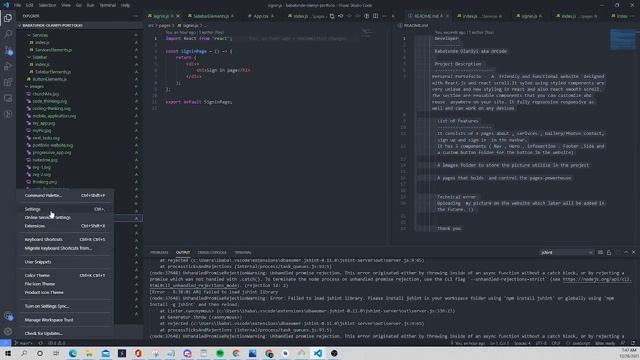Image resolution: width=640 pixels, height=360 pixels.
Task: Open Run and Debug view
Action: click(8, 66)
